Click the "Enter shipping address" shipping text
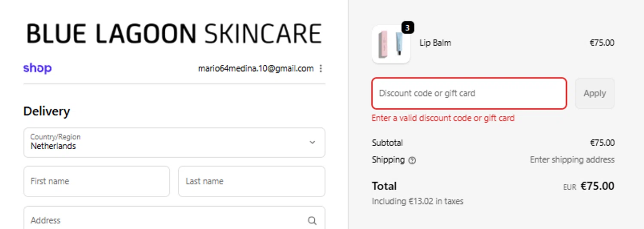 572,160
